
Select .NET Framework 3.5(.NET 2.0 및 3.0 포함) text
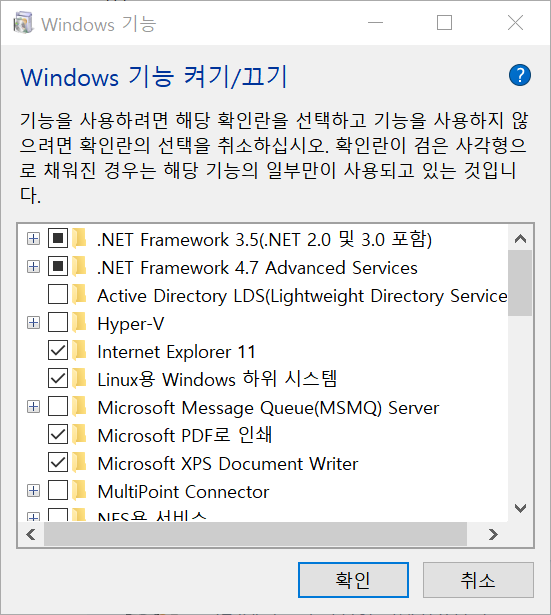pyautogui.click(x=265, y=239)
